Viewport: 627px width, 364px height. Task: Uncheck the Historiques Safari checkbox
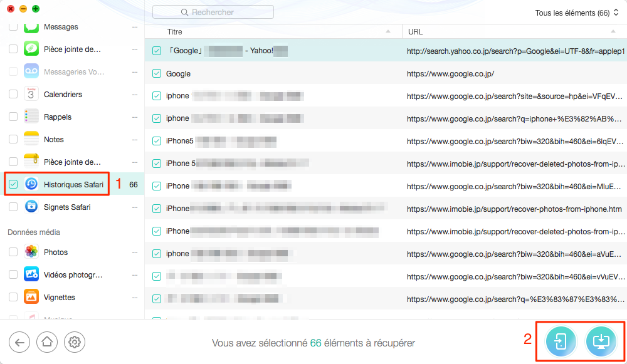(x=13, y=184)
